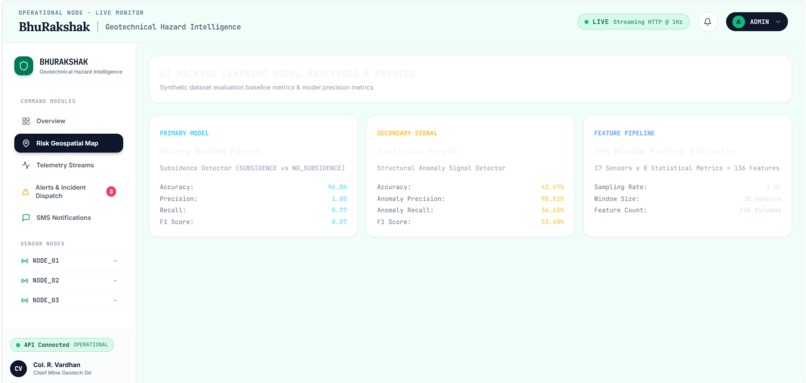Click the CV user avatar circle
The height and width of the screenshot is (383, 806).
click(x=19, y=369)
